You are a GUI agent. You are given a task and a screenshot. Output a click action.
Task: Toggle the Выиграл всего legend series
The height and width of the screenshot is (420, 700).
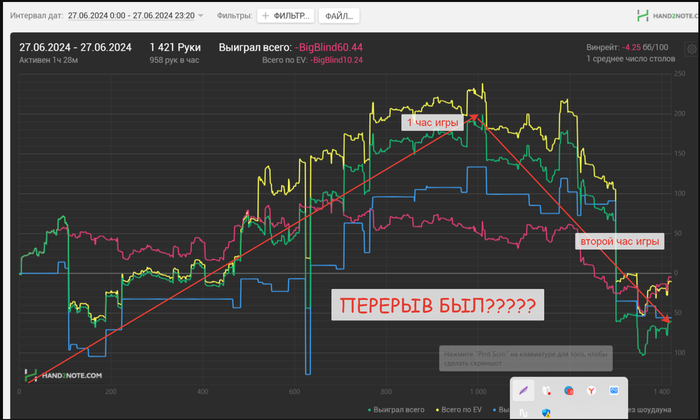[x=396, y=409]
